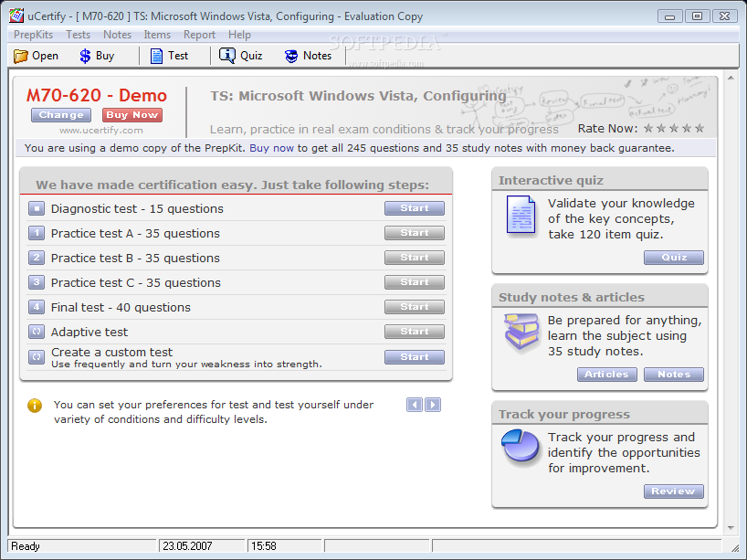The image size is (747, 560).
Task: Click the scrollbar up arrow
Action: [731, 78]
